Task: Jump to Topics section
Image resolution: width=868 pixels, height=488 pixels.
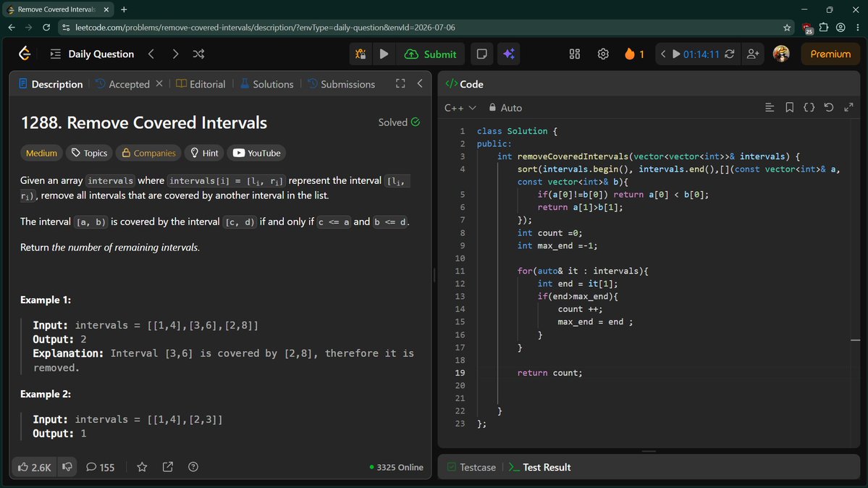Action: pyautogui.click(x=89, y=153)
